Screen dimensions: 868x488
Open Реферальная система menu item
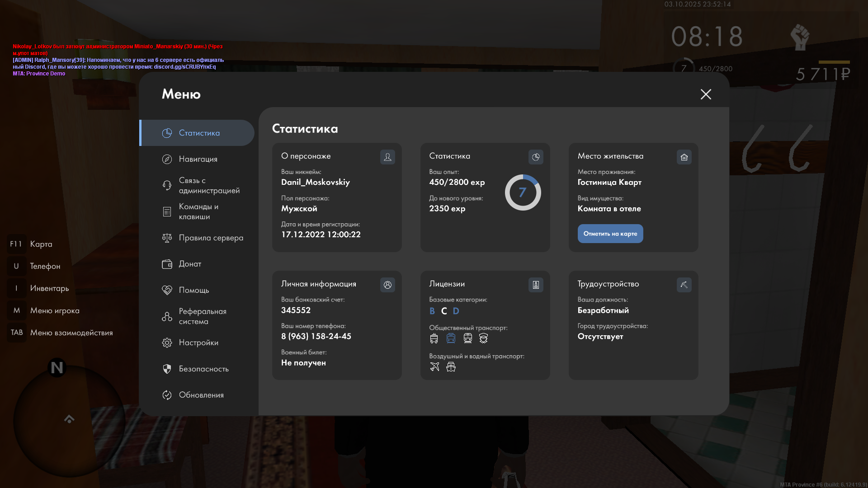tap(202, 316)
